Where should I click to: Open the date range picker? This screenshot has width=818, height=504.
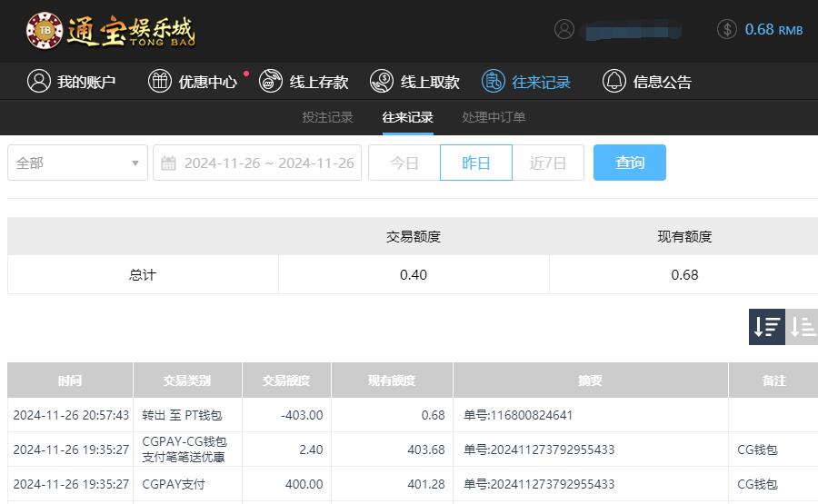coord(268,163)
